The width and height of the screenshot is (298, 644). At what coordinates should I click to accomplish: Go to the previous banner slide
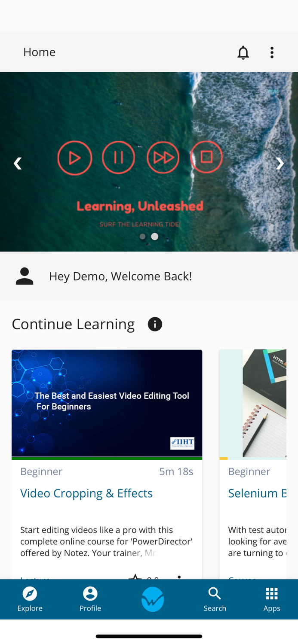(18, 163)
